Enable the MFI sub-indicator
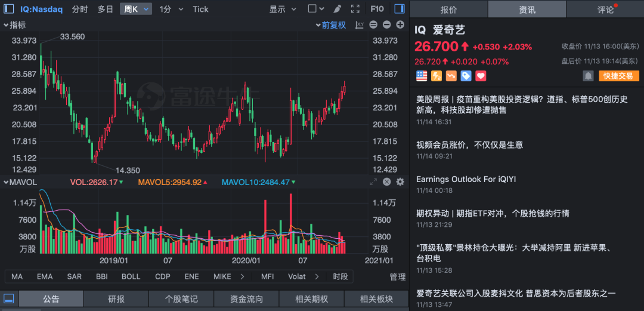Viewport: 644px width, 311px height. [x=268, y=276]
